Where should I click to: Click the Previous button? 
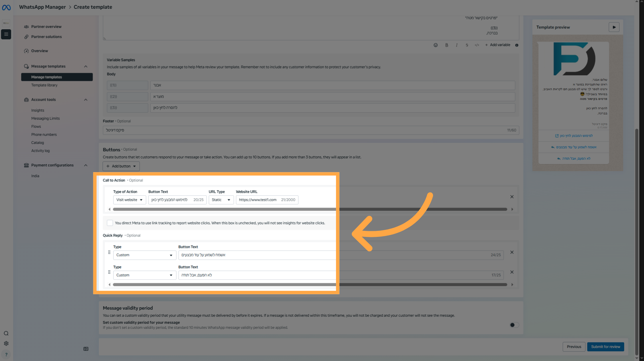click(574, 347)
